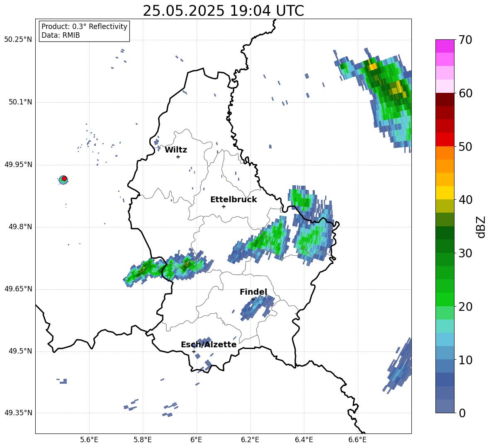Click the bright green 20 dBZ colorbar segment
The width and height of the screenshot is (491, 448).
(x=445, y=299)
